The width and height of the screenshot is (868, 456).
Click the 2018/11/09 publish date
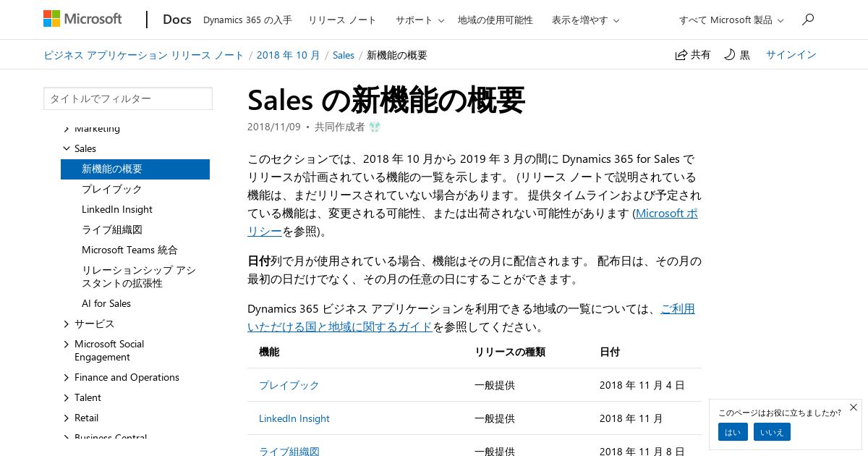(x=273, y=127)
